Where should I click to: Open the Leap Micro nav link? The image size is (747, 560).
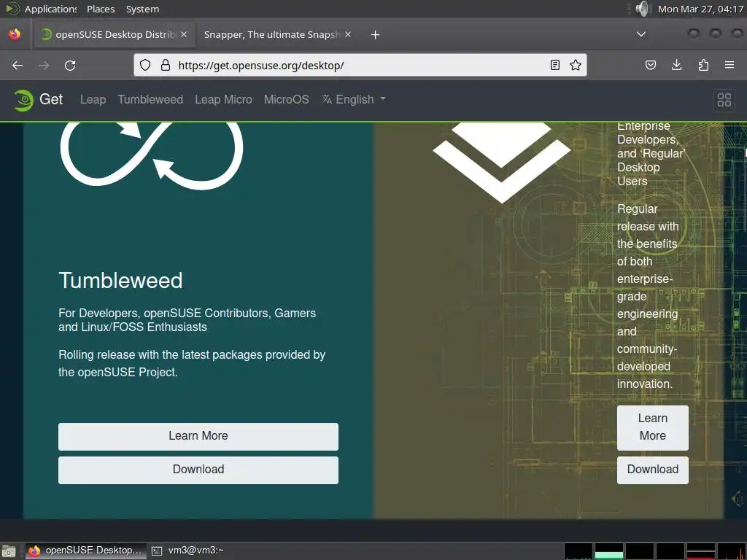[223, 99]
